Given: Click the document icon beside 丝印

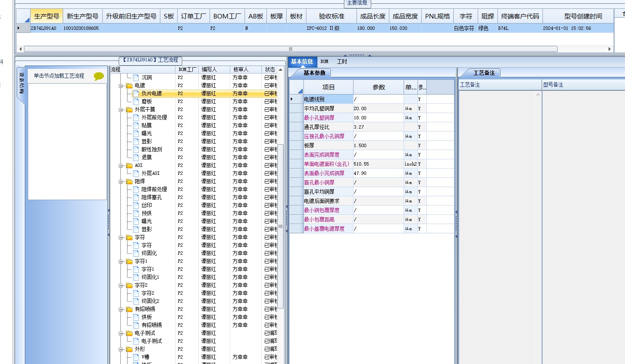Looking at the screenshot, I should tap(136, 206).
